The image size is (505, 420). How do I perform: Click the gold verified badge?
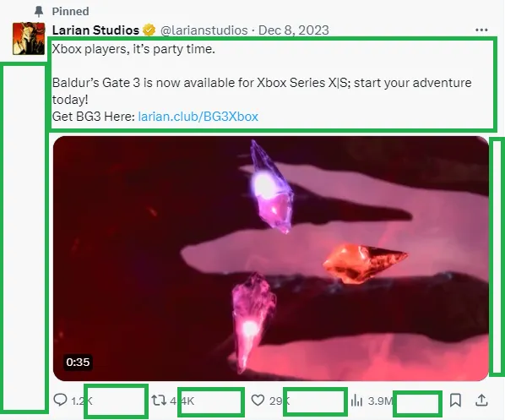[149, 30]
